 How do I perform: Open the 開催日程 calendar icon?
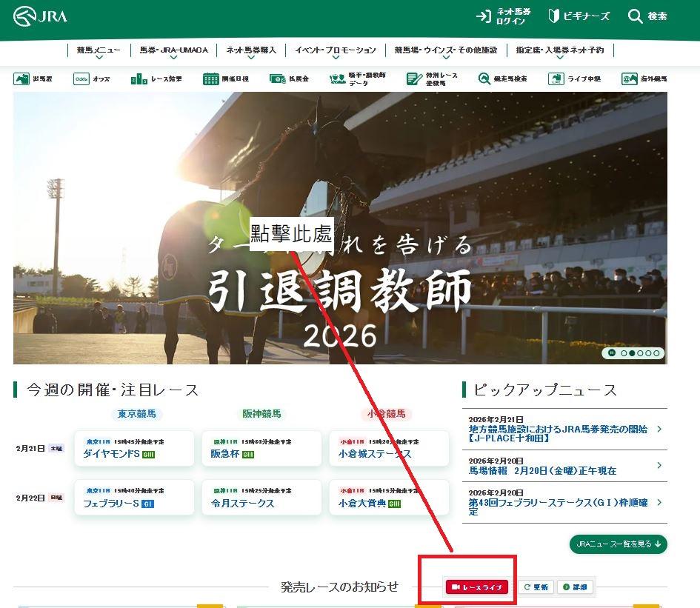tap(211, 78)
